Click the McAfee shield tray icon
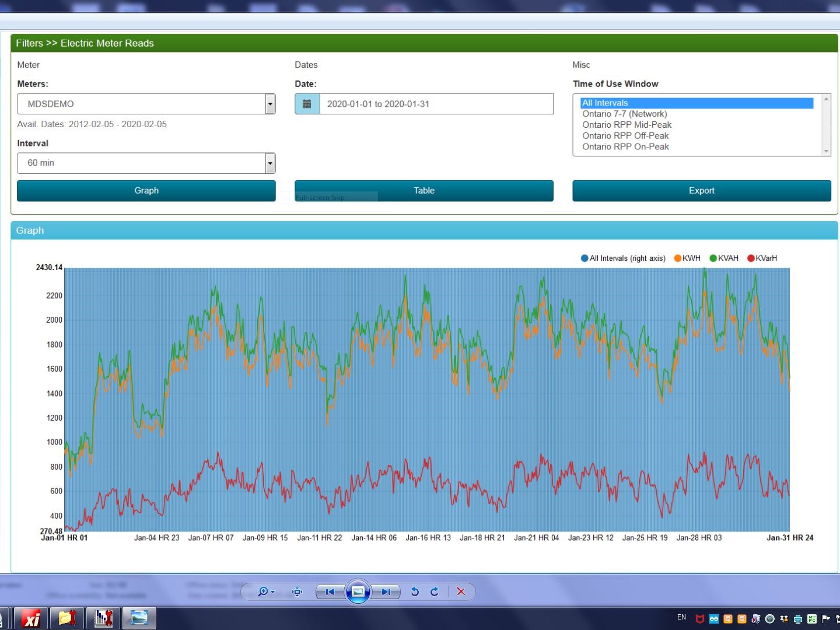The width and height of the screenshot is (840, 630). [x=700, y=619]
